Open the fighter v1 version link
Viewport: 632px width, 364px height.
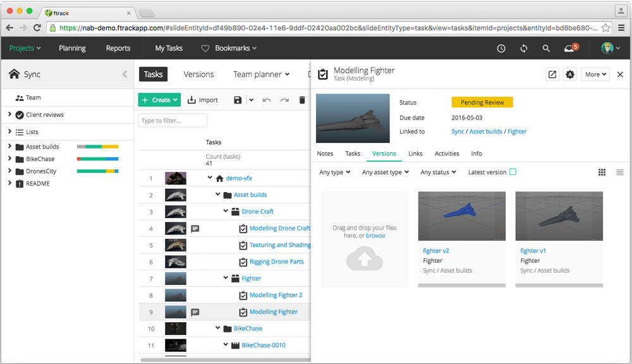533,251
